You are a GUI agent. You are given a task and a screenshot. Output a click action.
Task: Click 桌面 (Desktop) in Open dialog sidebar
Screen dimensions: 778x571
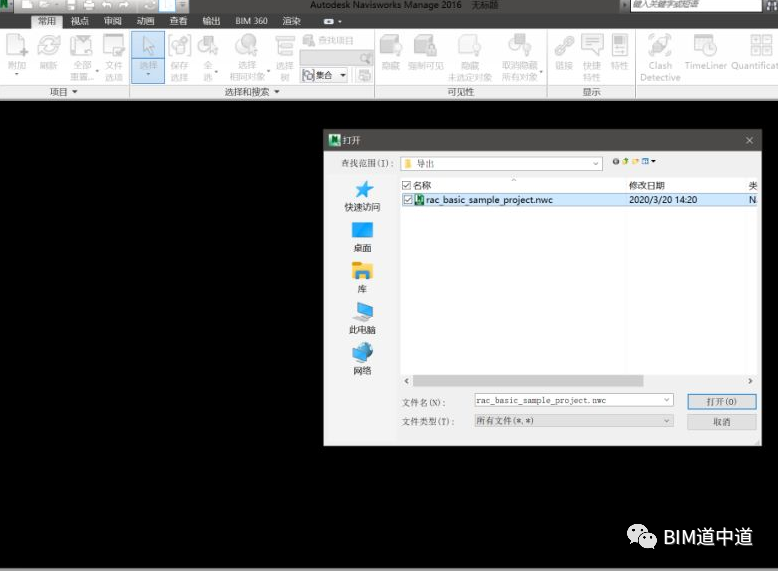pyautogui.click(x=362, y=237)
